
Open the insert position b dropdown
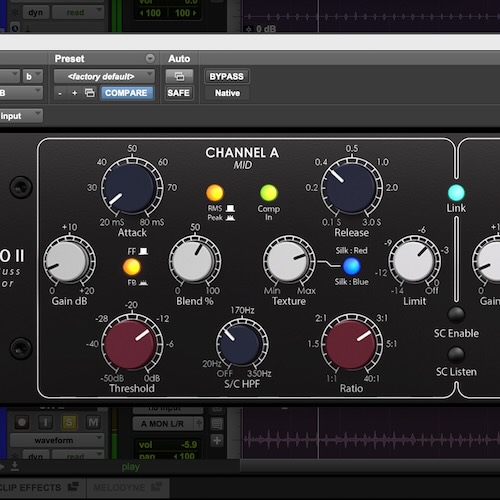(x=32, y=76)
